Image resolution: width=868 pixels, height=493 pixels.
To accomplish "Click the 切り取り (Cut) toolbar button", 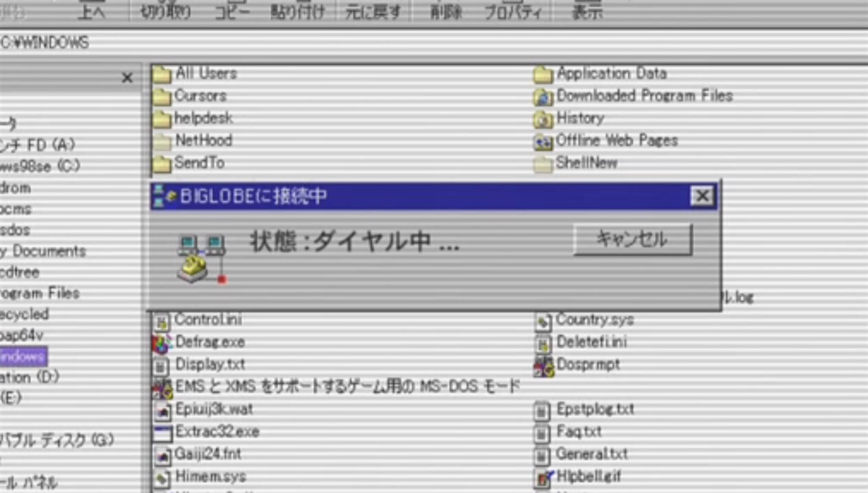I will point(166,11).
